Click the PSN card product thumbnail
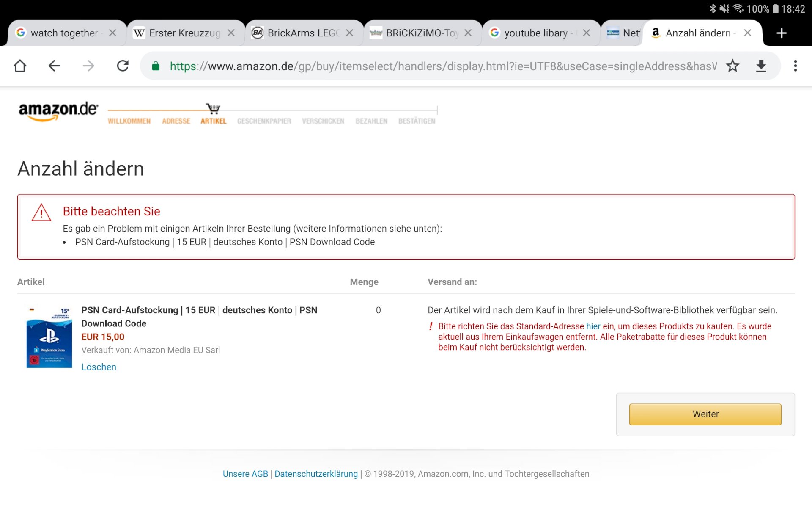The image size is (812, 508). [49, 337]
